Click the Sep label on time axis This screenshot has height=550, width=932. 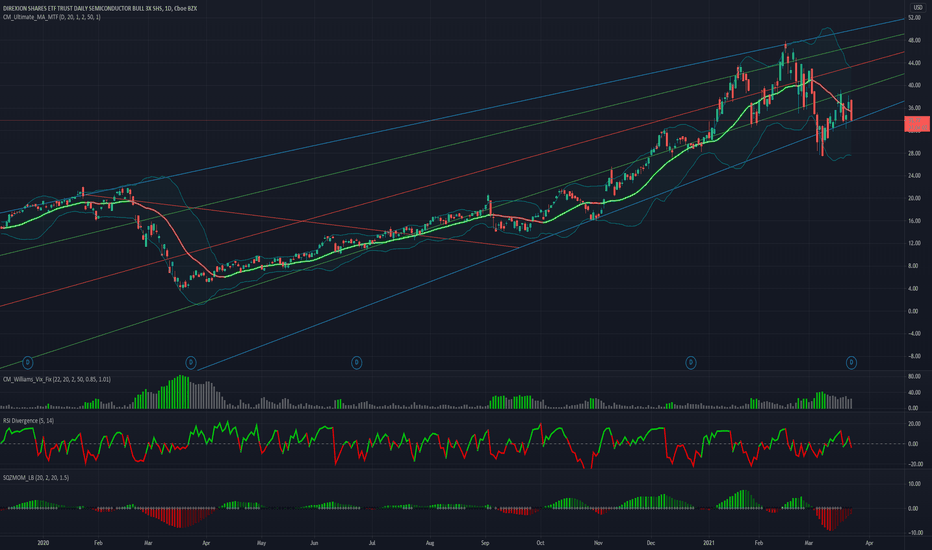coord(485,543)
